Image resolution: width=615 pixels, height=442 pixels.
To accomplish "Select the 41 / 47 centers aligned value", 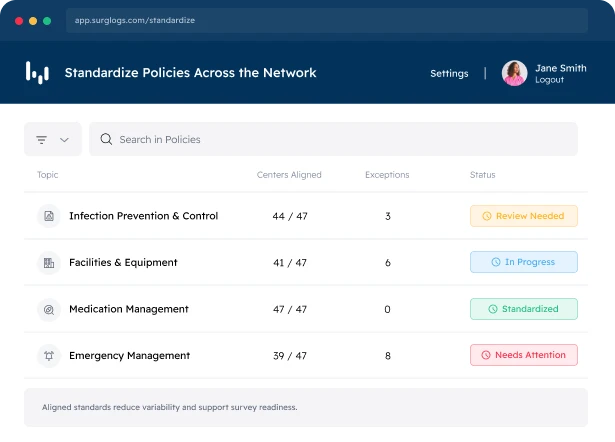I will [290, 263].
